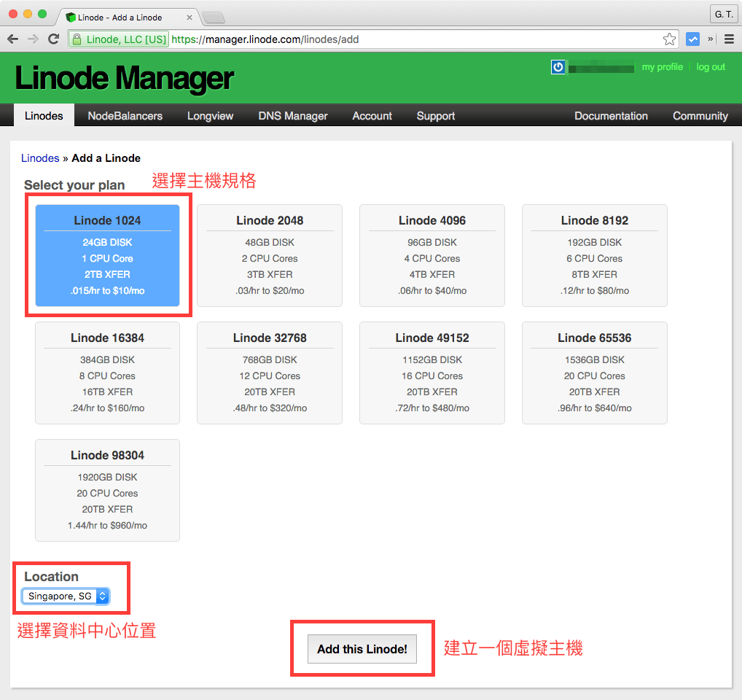The width and height of the screenshot is (742, 700).
Task: Select the Linode 2048 plan
Action: coord(269,255)
